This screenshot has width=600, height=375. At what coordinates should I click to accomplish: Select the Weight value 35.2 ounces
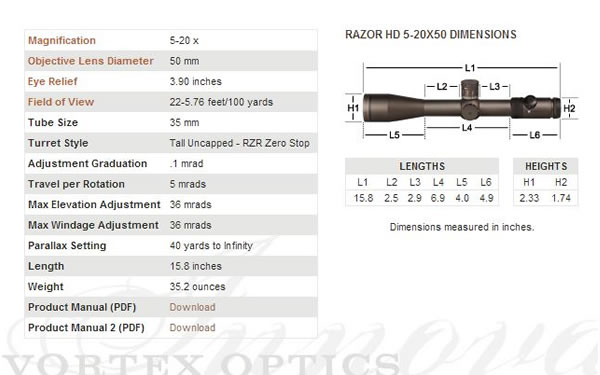click(x=197, y=287)
